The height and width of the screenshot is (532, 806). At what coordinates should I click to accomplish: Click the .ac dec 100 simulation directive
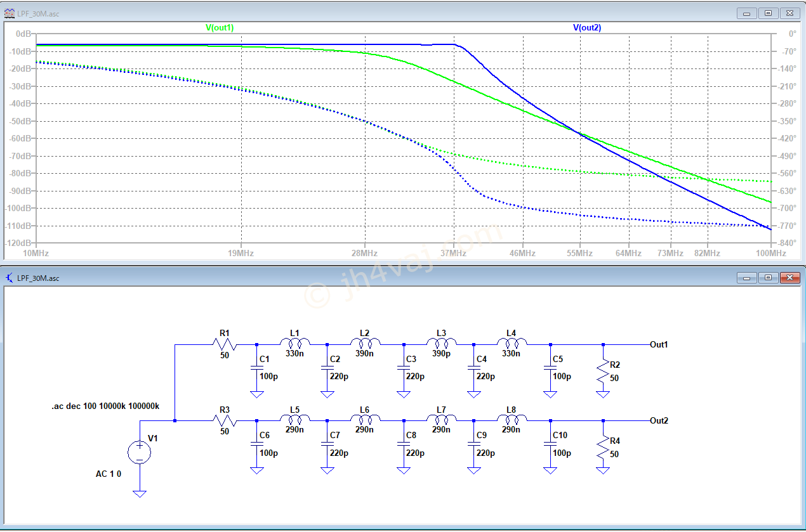click(x=105, y=406)
